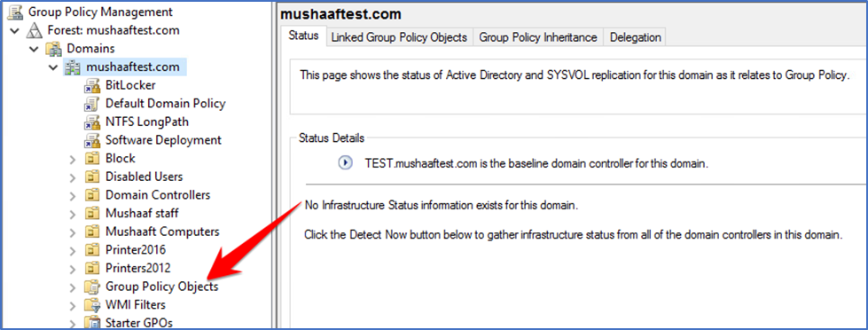Image resolution: width=868 pixels, height=330 pixels.
Task: Expand the Domain Controllers OU
Action: [73, 196]
